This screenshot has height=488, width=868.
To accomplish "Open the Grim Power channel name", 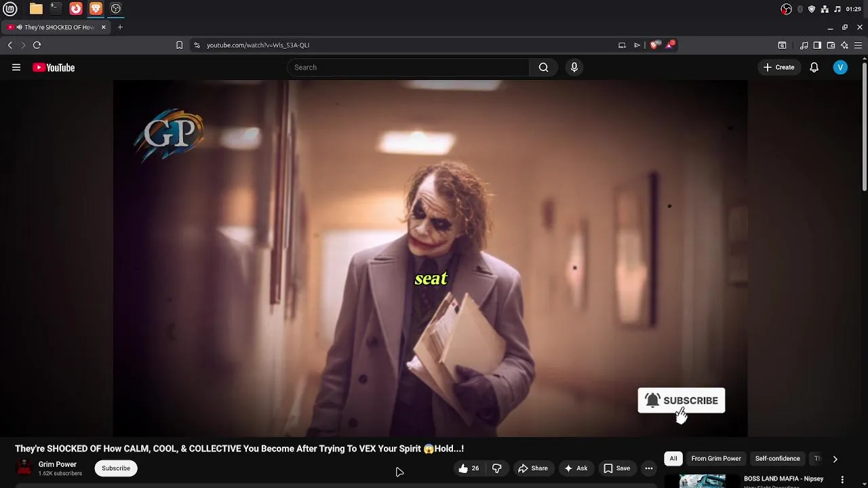I will (x=58, y=464).
